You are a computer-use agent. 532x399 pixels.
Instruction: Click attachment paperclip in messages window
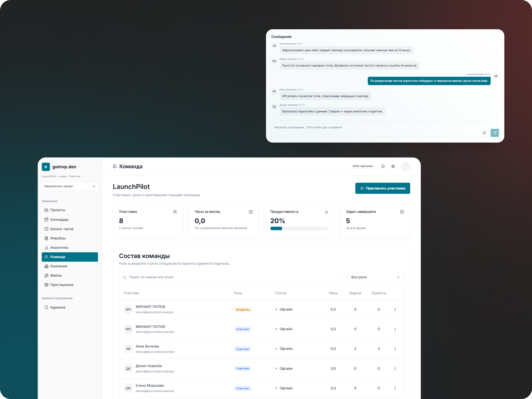pyautogui.click(x=484, y=133)
